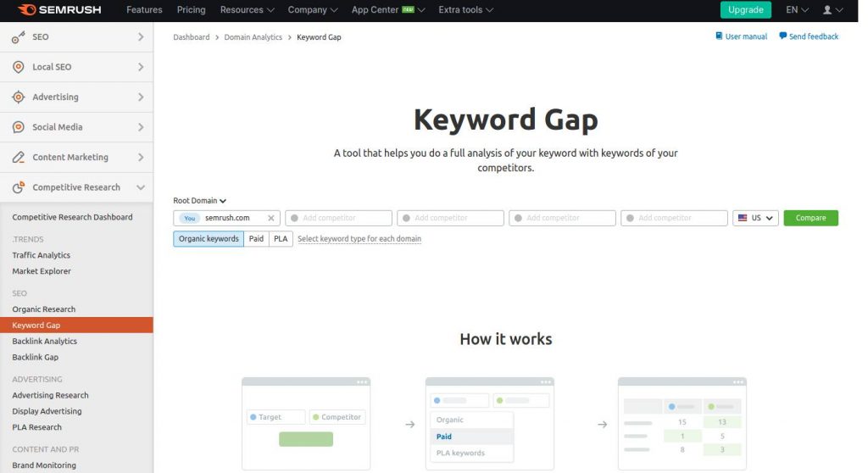868x473 pixels.
Task: Click the Send feedback speech icon
Action: pos(782,36)
